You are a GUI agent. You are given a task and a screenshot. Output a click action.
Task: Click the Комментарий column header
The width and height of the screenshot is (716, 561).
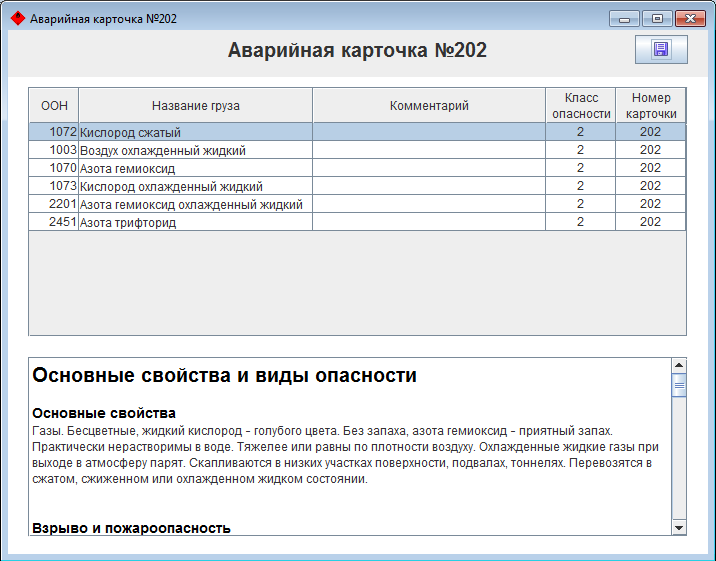pyautogui.click(x=429, y=105)
